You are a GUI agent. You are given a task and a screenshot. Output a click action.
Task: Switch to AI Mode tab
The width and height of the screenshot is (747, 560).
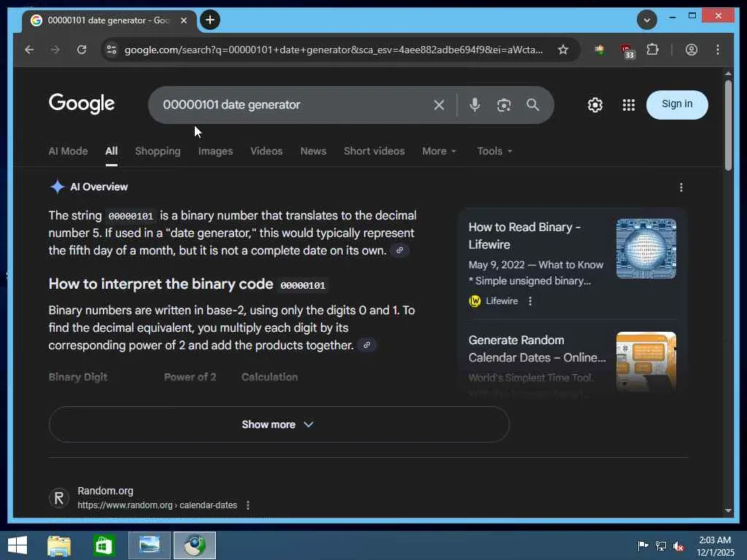point(68,151)
